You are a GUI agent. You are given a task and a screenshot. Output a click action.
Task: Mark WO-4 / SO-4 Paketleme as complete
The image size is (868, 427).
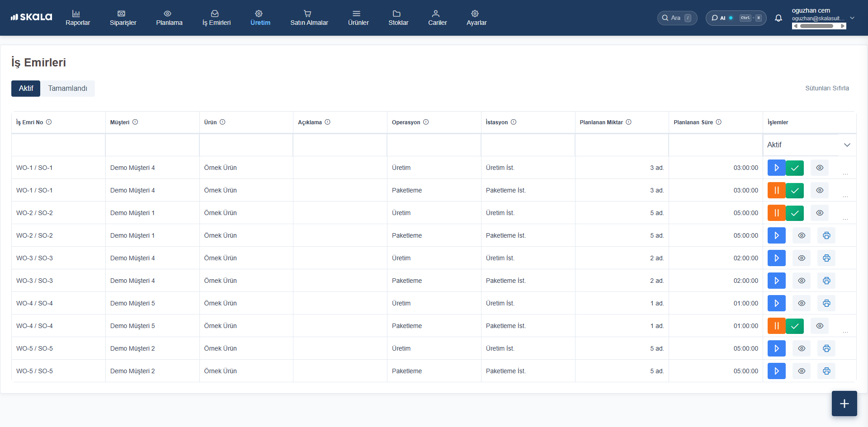tap(794, 326)
